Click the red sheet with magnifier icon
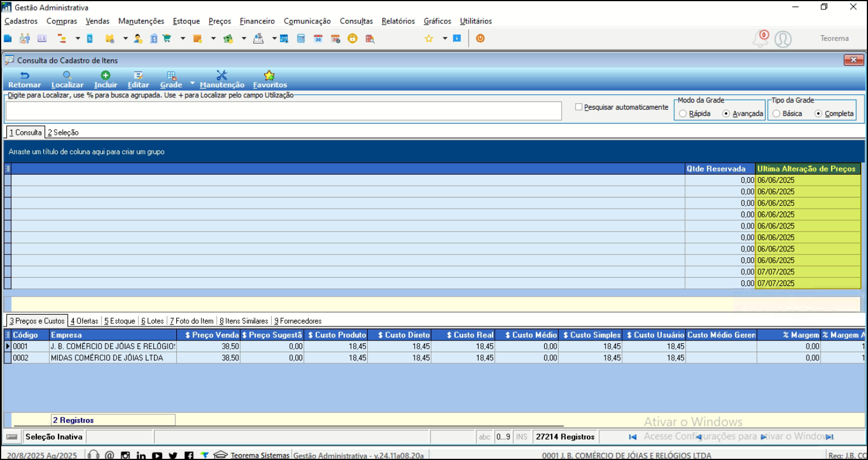Image resolution: width=868 pixels, height=460 pixels. click(370, 39)
